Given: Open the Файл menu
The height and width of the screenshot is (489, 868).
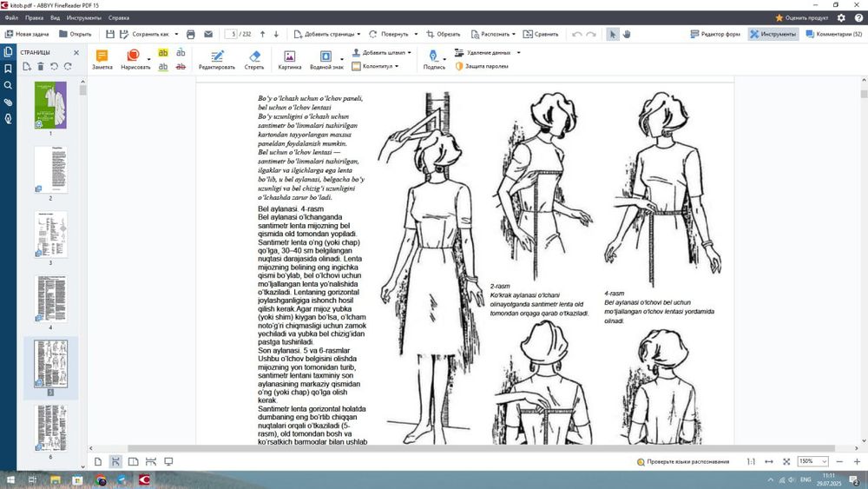Looking at the screenshot, I should pos(11,17).
